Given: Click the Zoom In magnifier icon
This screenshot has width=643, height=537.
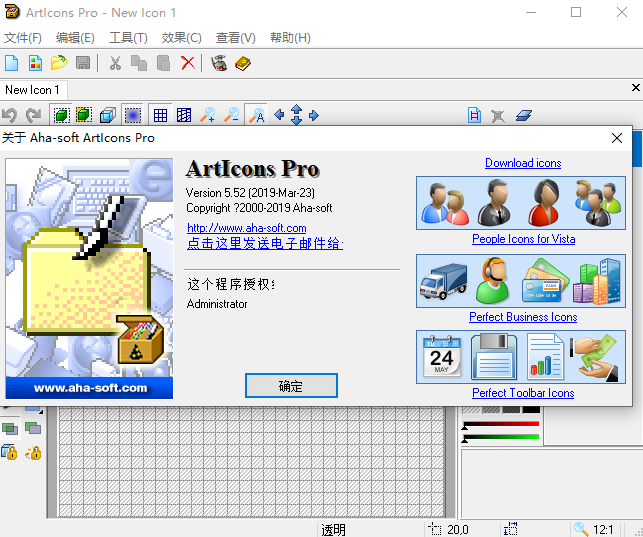Looking at the screenshot, I should click(x=208, y=115).
